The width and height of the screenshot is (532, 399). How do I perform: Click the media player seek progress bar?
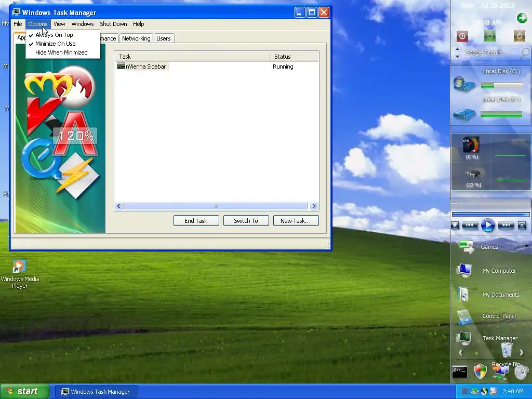(490, 215)
